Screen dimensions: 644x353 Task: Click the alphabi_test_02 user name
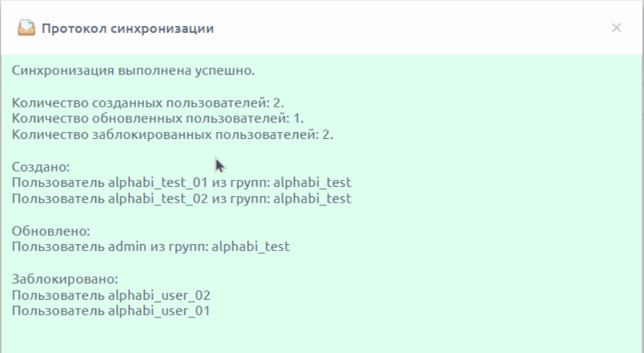coord(158,198)
